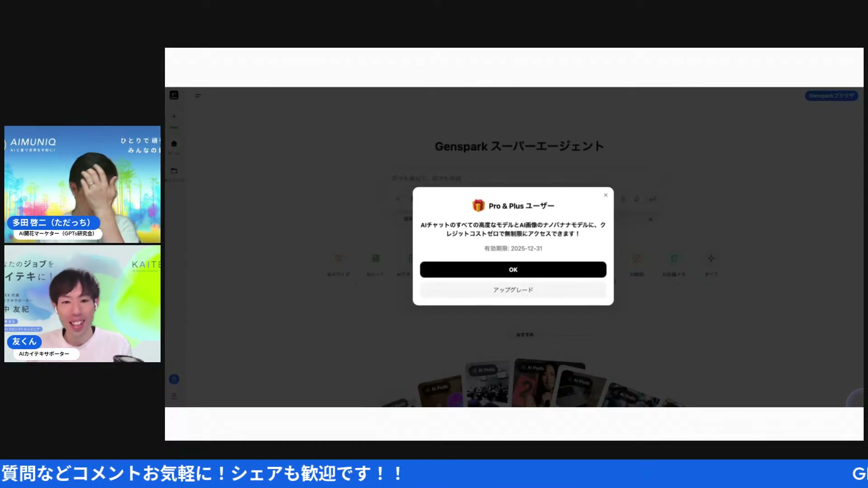This screenshot has height=488, width=868.
Task: Open the AI drive folder icon
Action: pyautogui.click(x=174, y=171)
